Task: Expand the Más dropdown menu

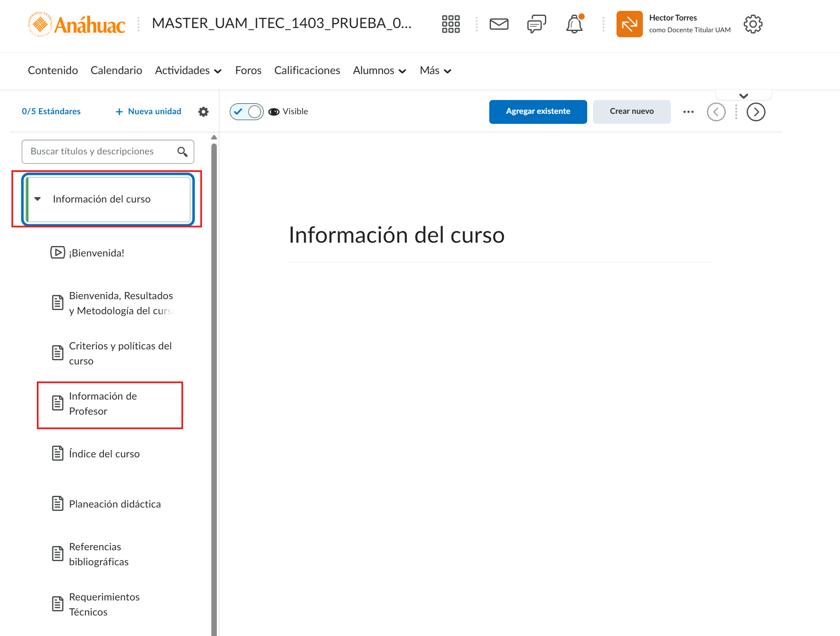Action: [435, 71]
